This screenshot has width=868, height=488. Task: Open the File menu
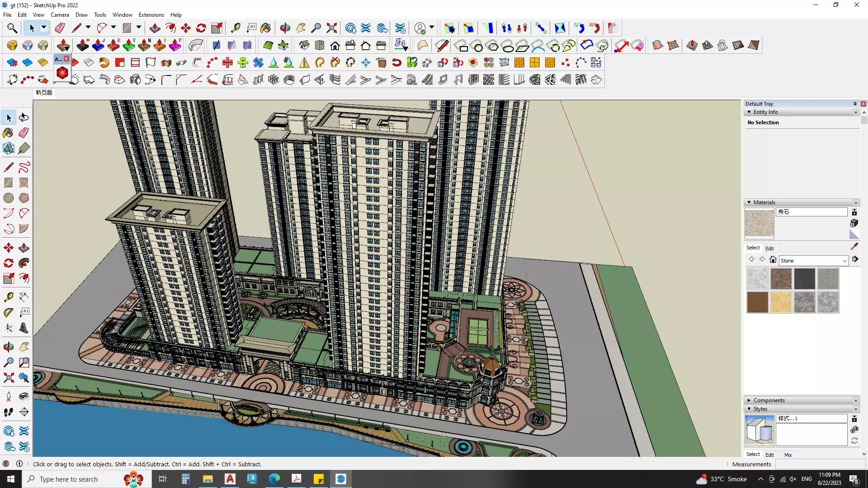coord(7,15)
